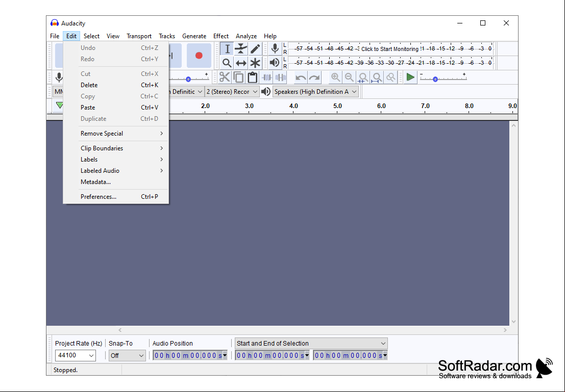Click the recording meter microphone icon
Screen dimensions: 565x392
275,48
